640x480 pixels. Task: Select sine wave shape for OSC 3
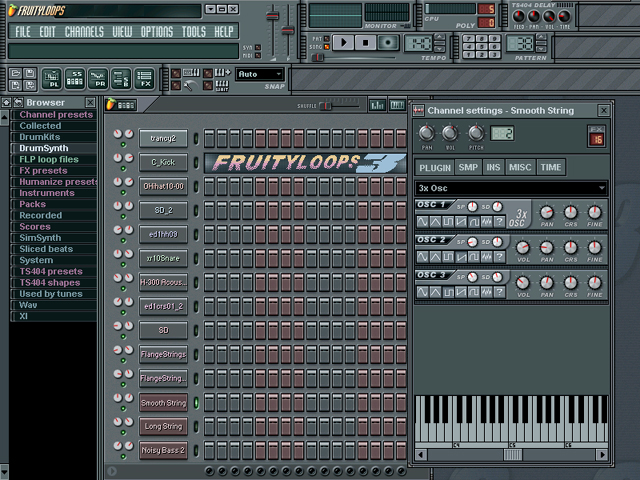coord(422,292)
